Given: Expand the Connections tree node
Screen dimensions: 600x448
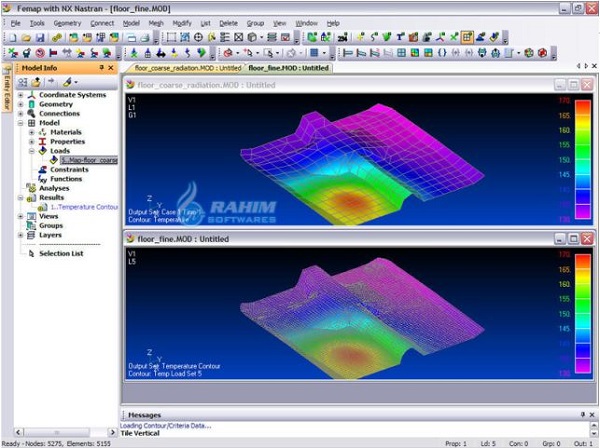Looking at the screenshot, I should (x=21, y=114).
